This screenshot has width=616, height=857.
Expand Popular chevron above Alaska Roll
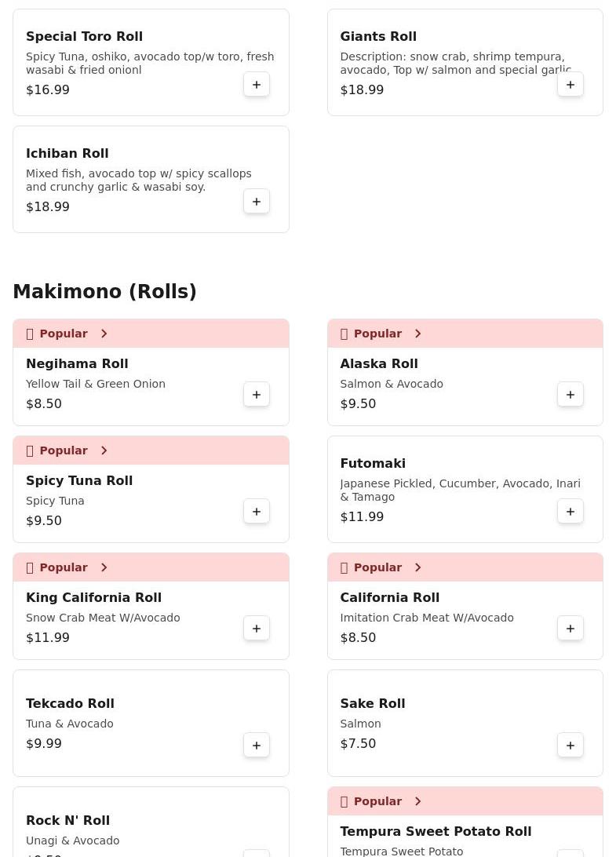click(417, 334)
